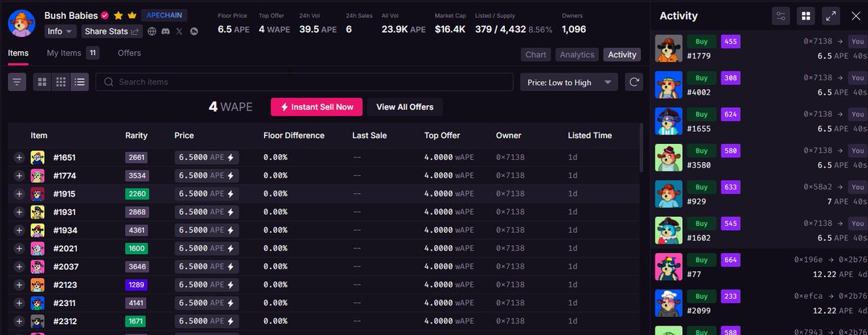This screenshot has height=335, width=868.
Task: Click the round icon right of X
Action: tap(194, 32)
